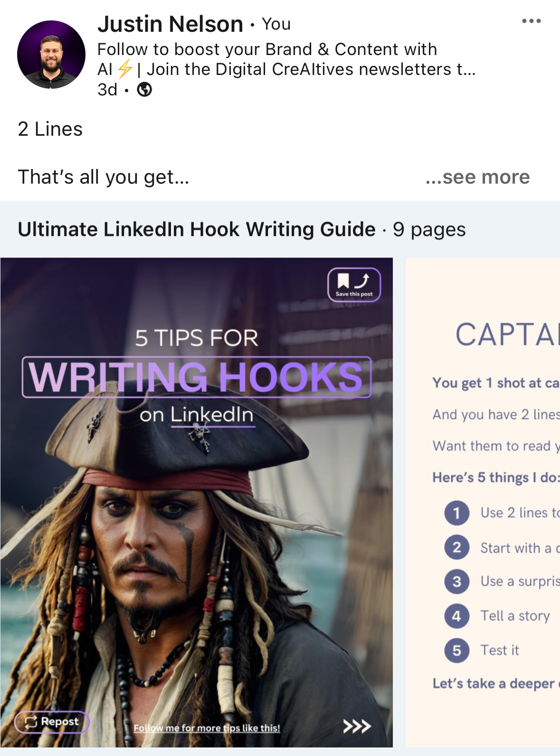The height and width of the screenshot is (756, 560).
Task: Tap the 9 pages document label
Action: click(429, 230)
